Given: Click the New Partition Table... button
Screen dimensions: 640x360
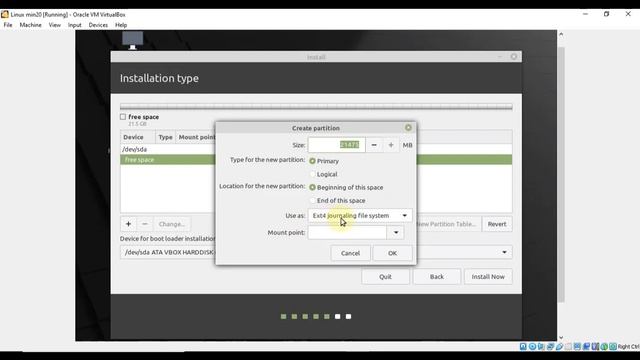Looking at the screenshot, I should tap(447, 224).
